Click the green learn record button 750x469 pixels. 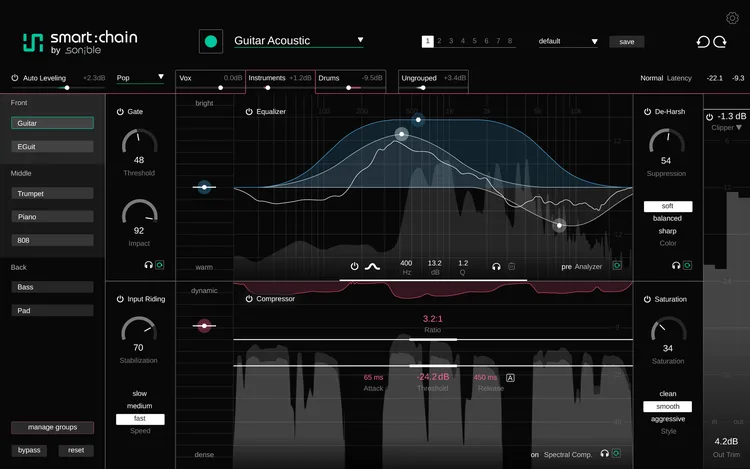(211, 42)
